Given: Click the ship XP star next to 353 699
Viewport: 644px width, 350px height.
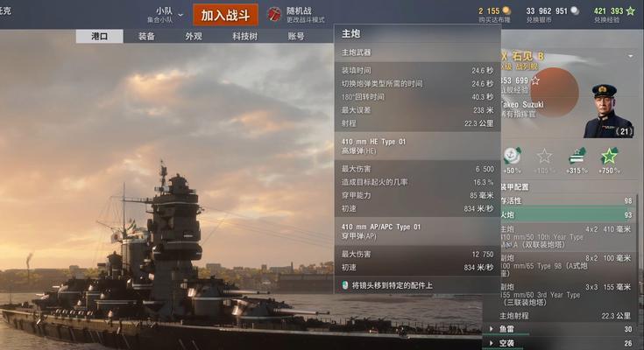Looking at the screenshot, I should pyautogui.click(x=535, y=80).
